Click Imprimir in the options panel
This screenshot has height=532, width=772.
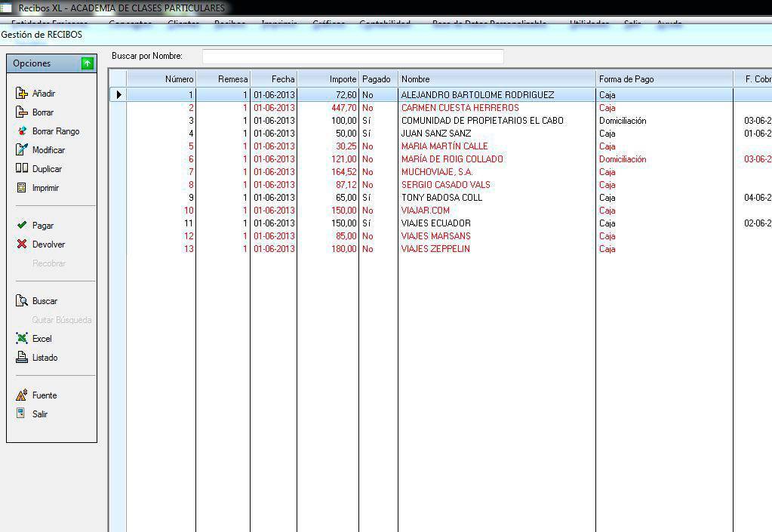pos(45,188)
